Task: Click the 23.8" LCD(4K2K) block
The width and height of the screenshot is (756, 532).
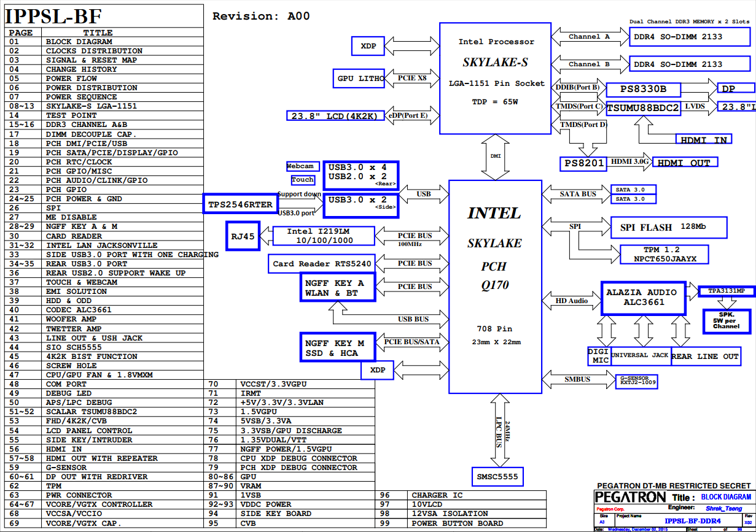Action: 335,116
